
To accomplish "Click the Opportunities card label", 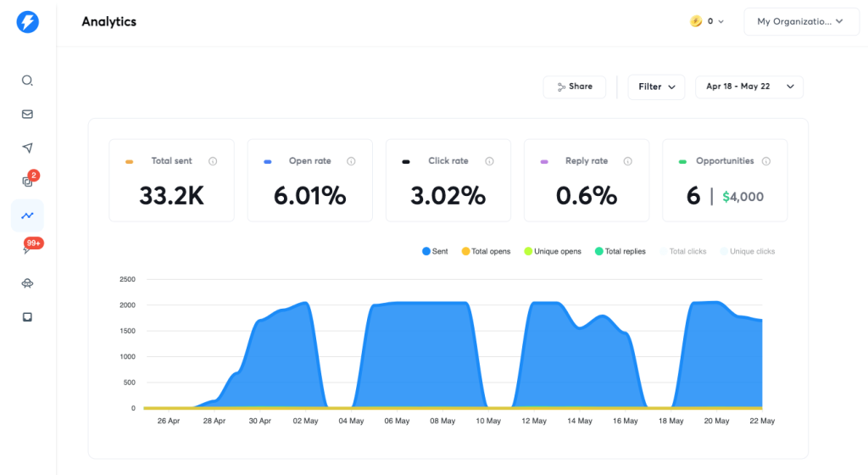I will pos(725,161).
